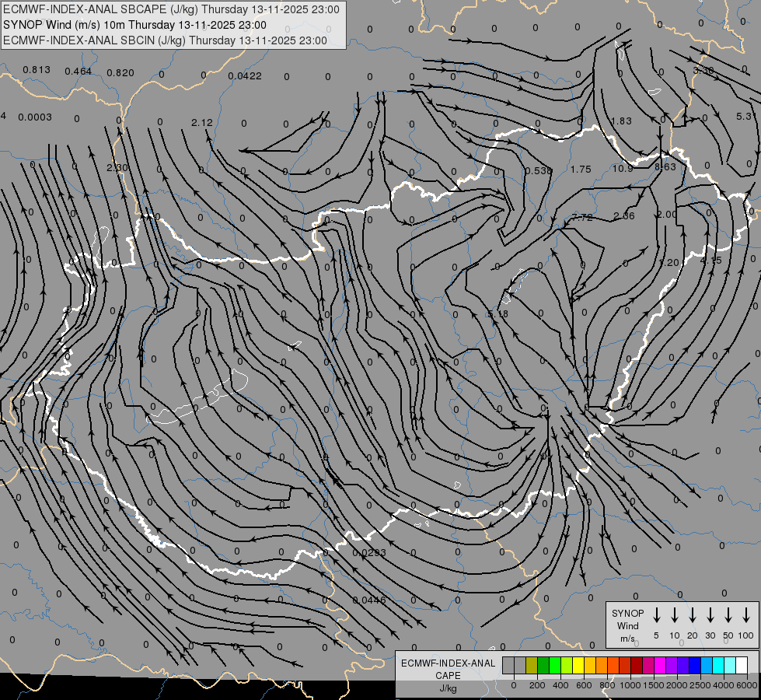Viewport: 761px width, 700px height.
Task: Click the ECMWF-INDEX-ANAL CAPE legend label
Action: point(448,669)
